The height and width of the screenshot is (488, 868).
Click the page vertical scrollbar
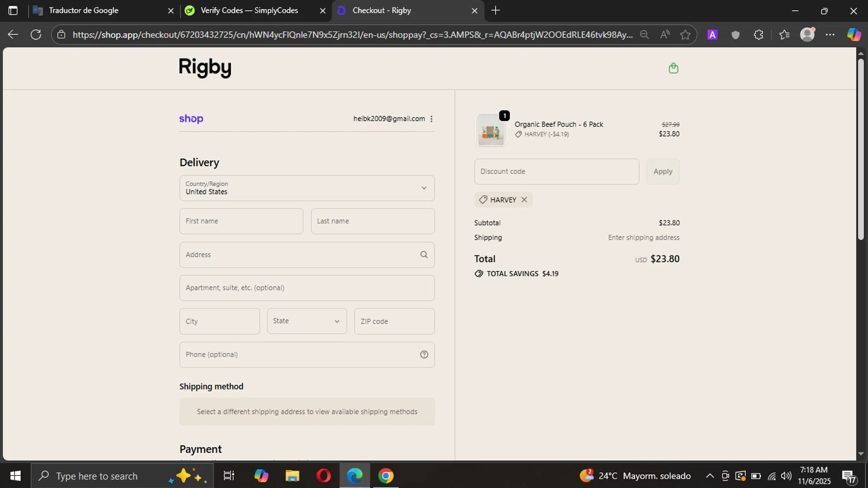860,149
